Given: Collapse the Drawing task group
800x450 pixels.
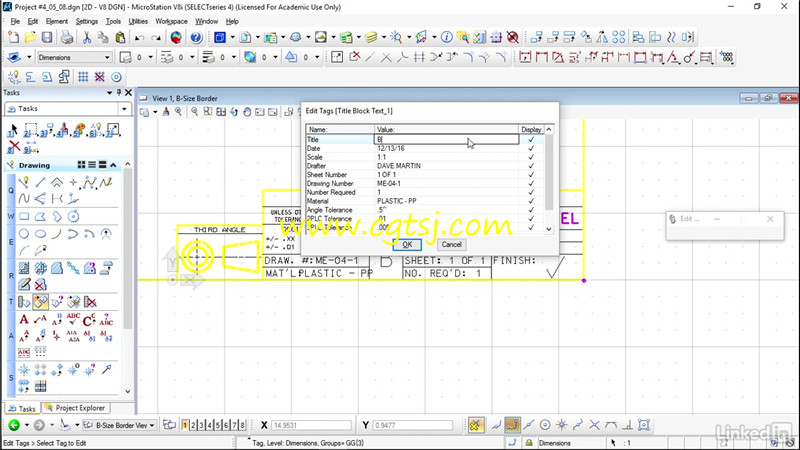Looking at the screenshot, I should [113, 165].
